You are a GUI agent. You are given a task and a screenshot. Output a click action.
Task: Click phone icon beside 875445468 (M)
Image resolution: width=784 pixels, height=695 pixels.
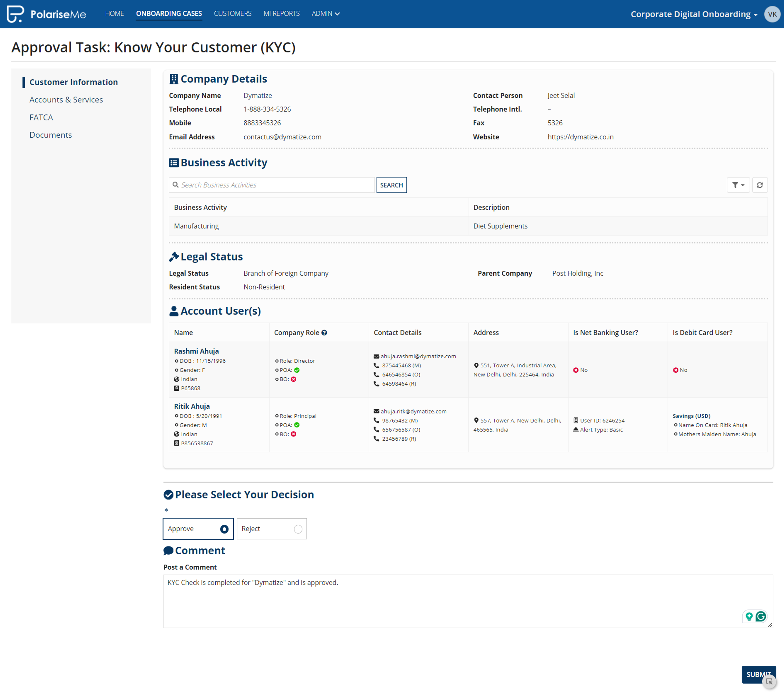pos(376,366)
